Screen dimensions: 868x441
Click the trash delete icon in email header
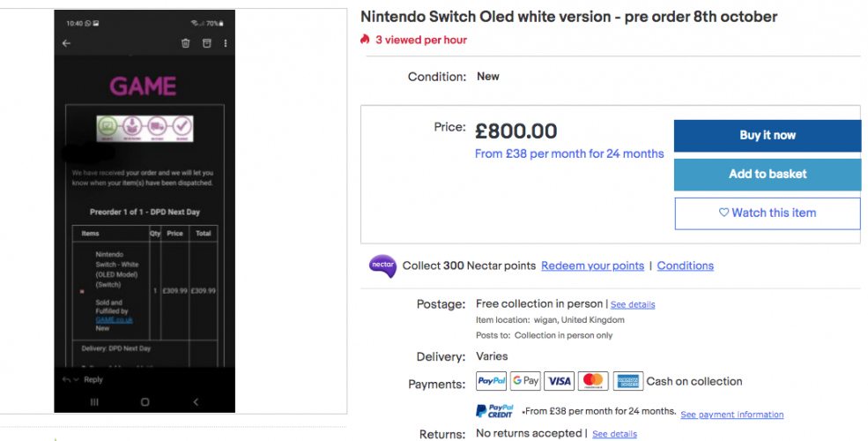185,43
